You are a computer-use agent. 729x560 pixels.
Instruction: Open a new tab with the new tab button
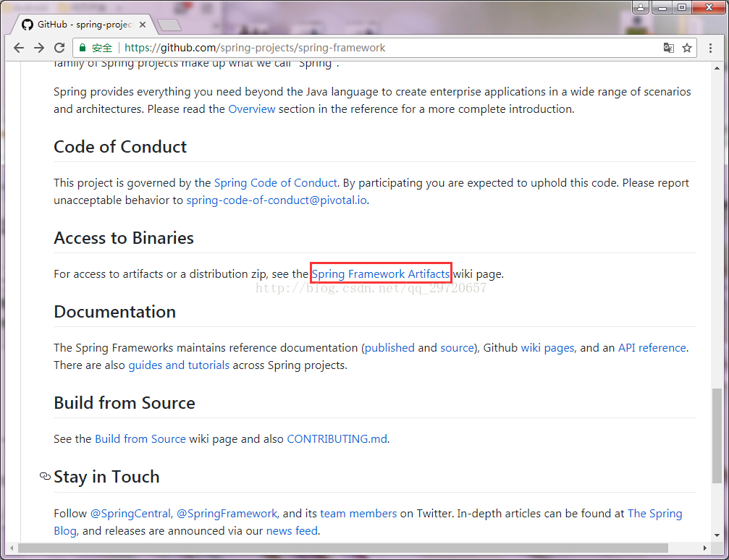(169, 25)
